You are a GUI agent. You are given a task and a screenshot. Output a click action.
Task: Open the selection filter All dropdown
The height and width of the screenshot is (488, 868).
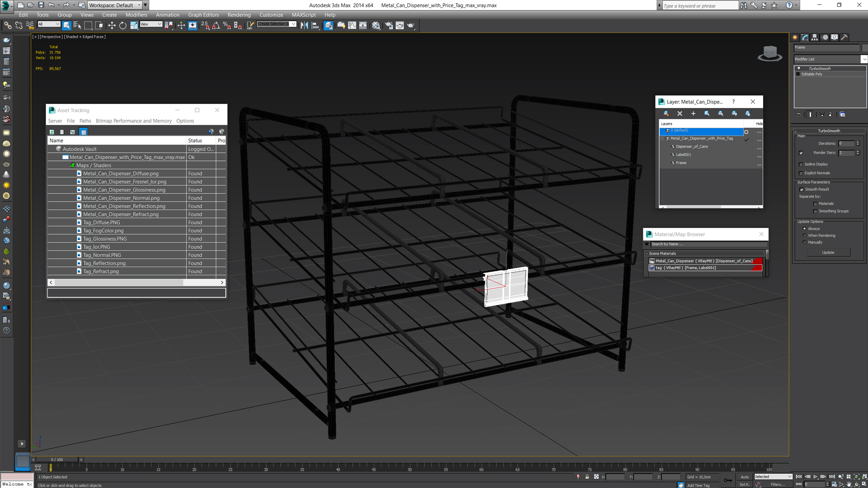pyautogui.click(x=49, y=24)
